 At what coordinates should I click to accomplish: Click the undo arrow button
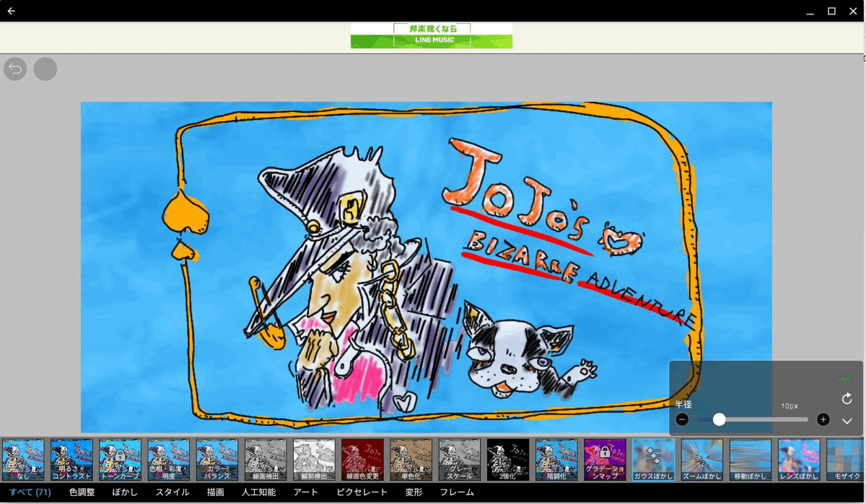[x=15, y=68]
